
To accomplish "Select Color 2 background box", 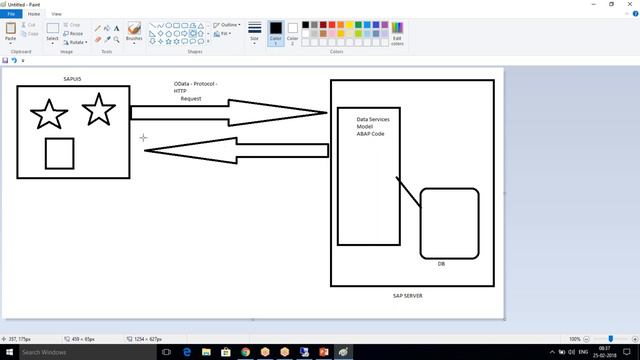I will 292,33.
